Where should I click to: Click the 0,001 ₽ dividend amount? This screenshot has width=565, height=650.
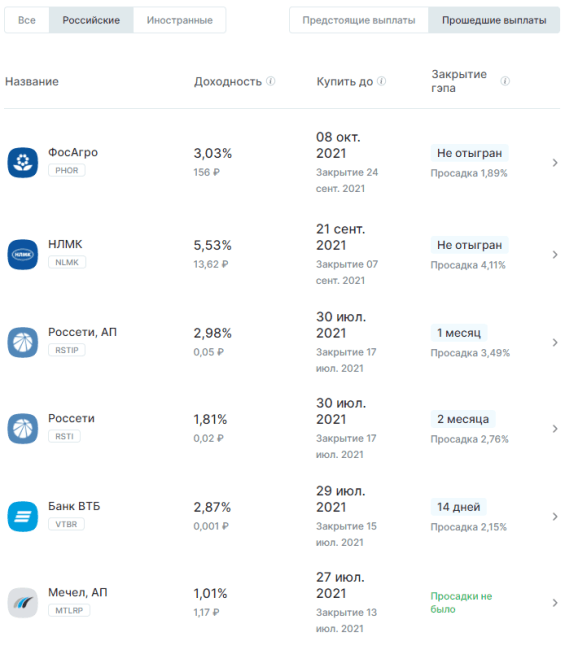point(211,526)
